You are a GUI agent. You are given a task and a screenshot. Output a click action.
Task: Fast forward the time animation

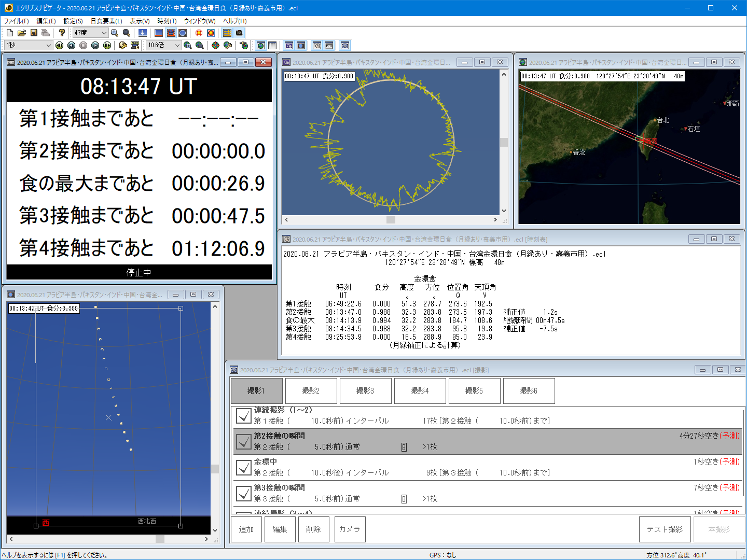107,46
